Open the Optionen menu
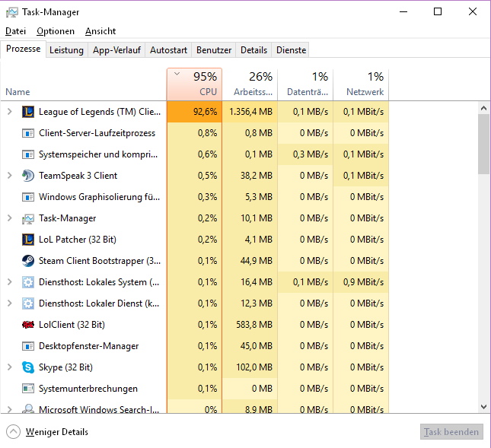 pyautogui.click(x=56, y=31)
